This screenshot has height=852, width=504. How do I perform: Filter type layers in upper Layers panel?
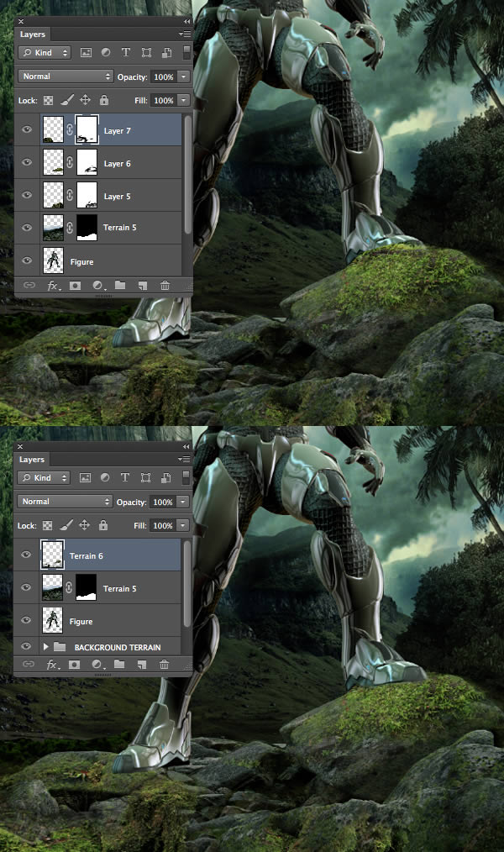pyautogui.click(x=125, y=53)
